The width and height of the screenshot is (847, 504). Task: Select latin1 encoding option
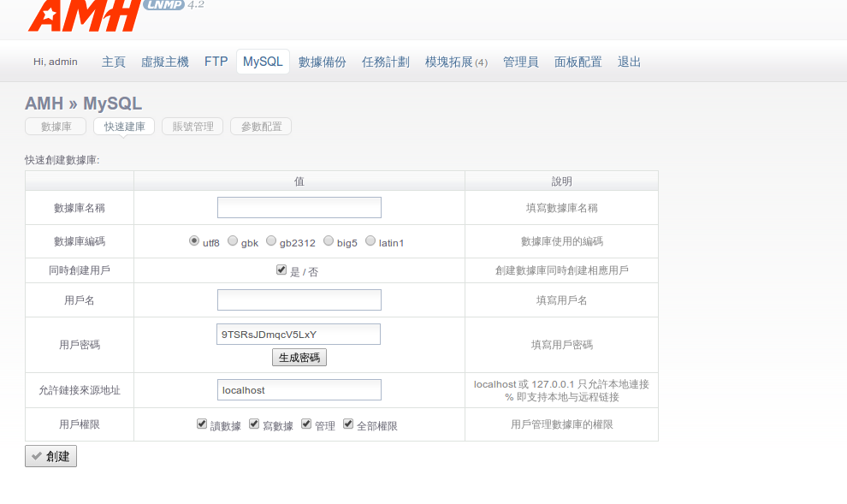point(370,241)
